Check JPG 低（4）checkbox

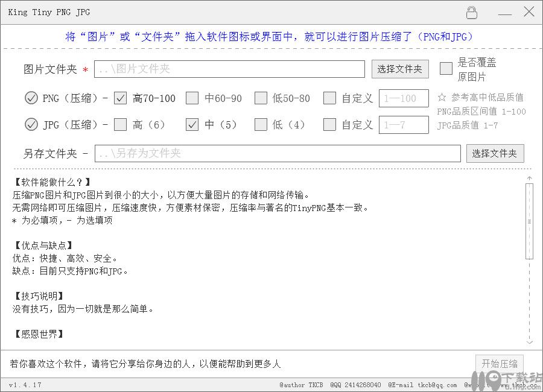coord(261,125)
